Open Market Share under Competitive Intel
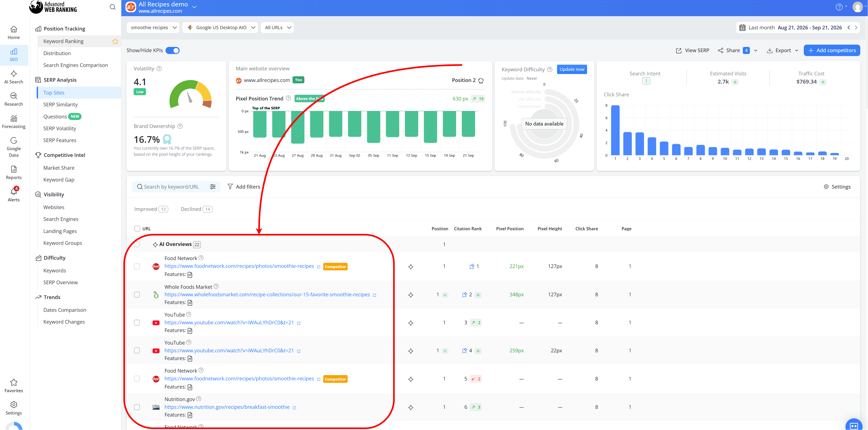This screenshot has height=430, width=868. [59, 168]
